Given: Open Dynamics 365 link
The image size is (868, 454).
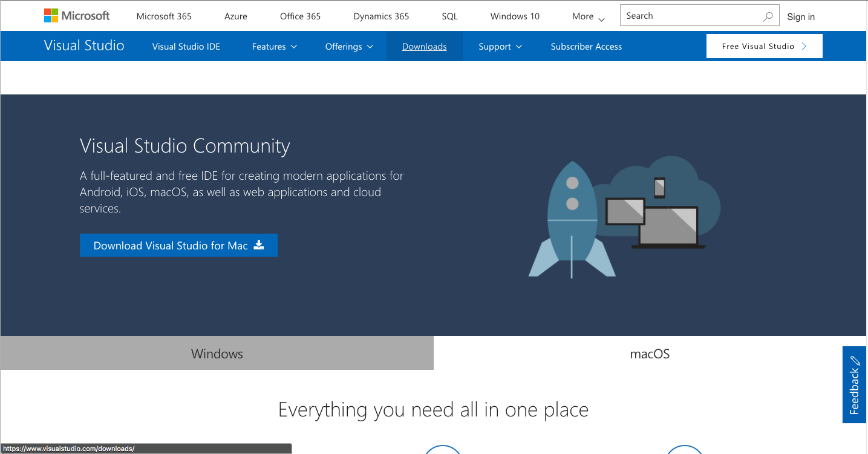Looking at the screenshot, I should click(381, 16).
